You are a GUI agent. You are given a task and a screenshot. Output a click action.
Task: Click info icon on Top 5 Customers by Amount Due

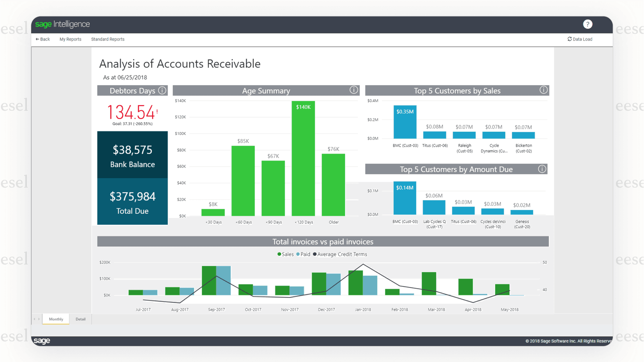pos(542,169)
